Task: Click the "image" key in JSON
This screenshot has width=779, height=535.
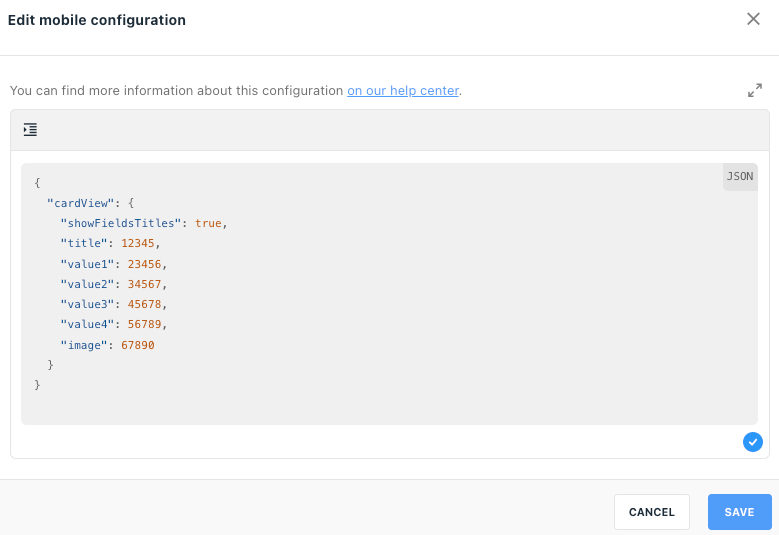Action: coord(84,345)
